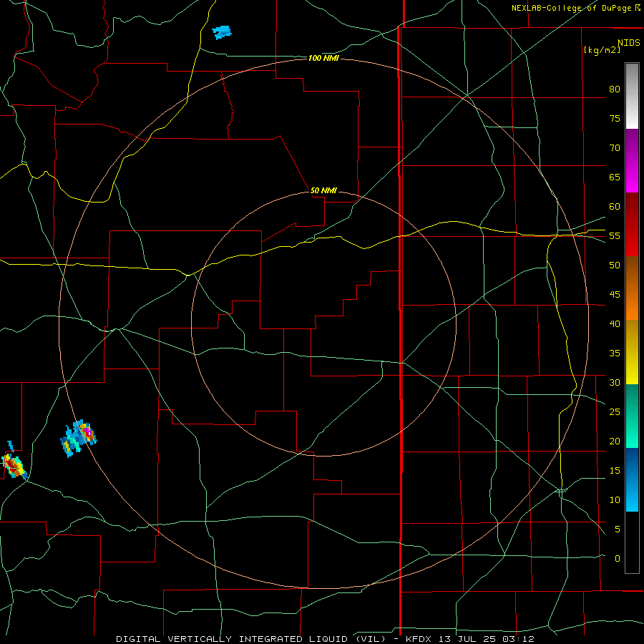Click the 20 value on the scale
Screen dimensions: 644x644
[615, 441]
